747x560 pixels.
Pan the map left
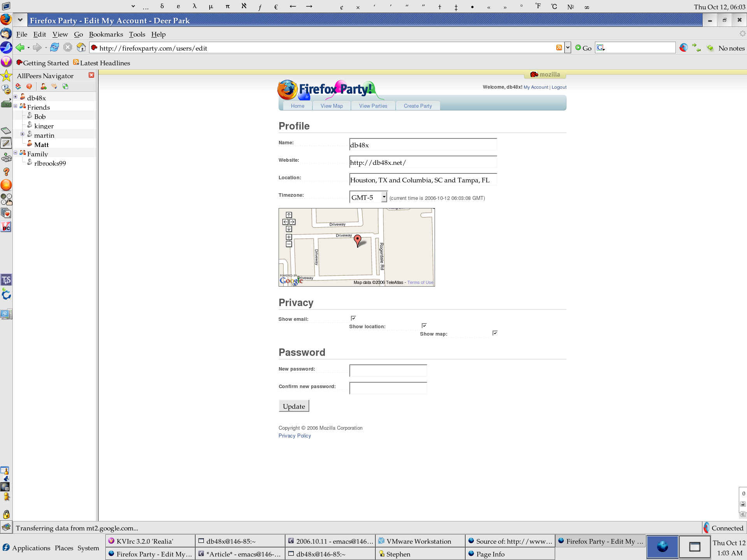click(x=285, y=222)
